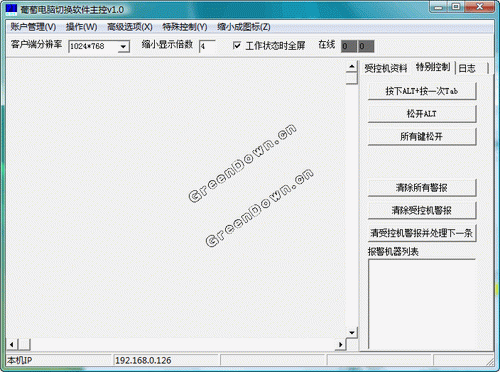Image resolution: width=500 pixels, height=372 pixels.
Task: Open the 特殊控制(Y) menu
Action: coord(185,27)
